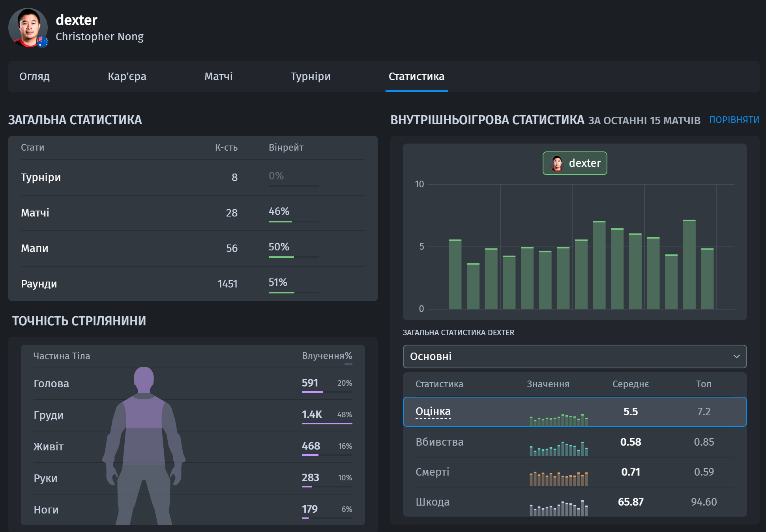Click the Турніри 0% winrate value
This screenshot has width=766, height=532.
276,176
